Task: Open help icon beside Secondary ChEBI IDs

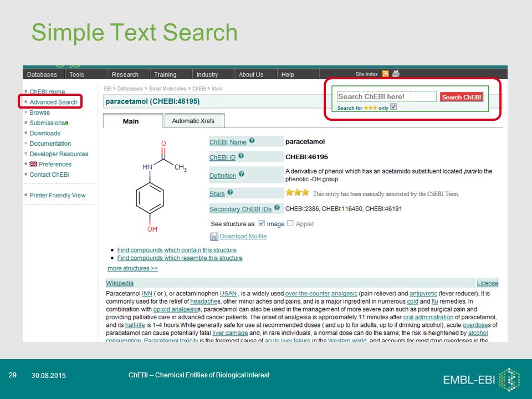Action: (x=277, y=207)
